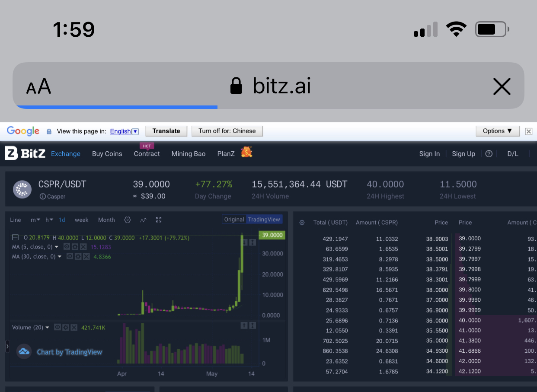Switch to TradingView chart mode
Viewport: 537px width, 392px height.
pyautogui.click(x=264, y=220)
